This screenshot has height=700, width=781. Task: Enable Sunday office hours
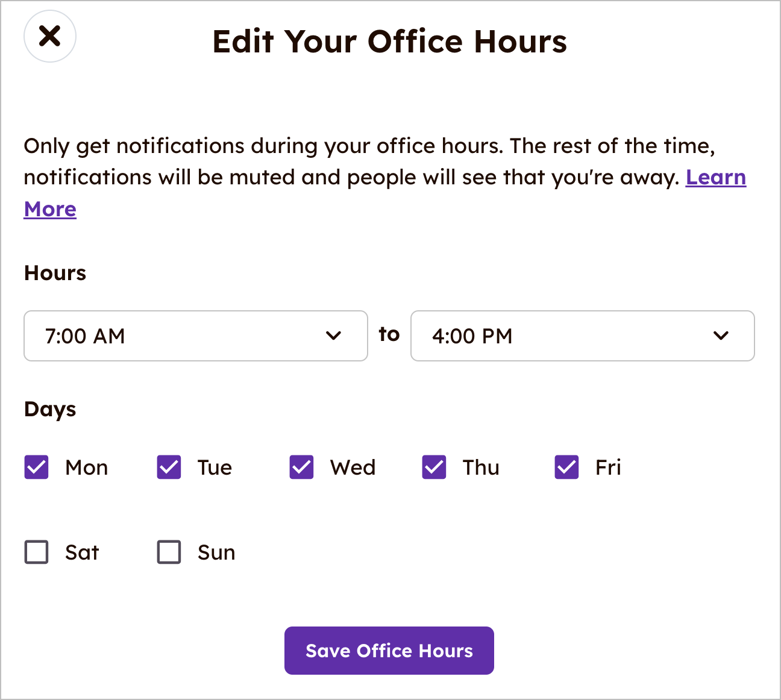[x=169, y=552]
